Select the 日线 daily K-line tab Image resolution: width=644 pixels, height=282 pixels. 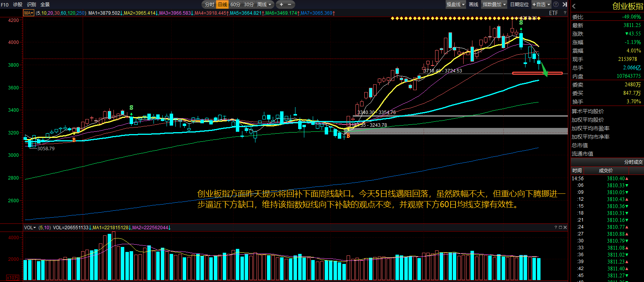(222, 5)
